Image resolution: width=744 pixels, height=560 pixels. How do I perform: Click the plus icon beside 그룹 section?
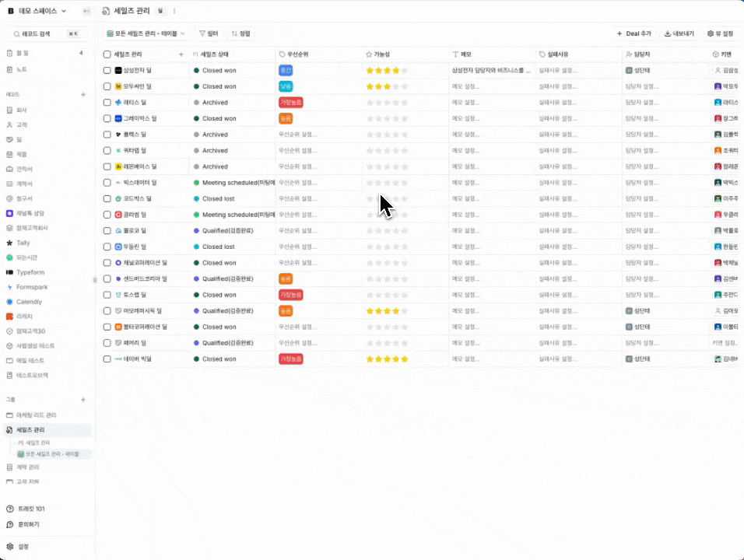click(x=83, y=400)
